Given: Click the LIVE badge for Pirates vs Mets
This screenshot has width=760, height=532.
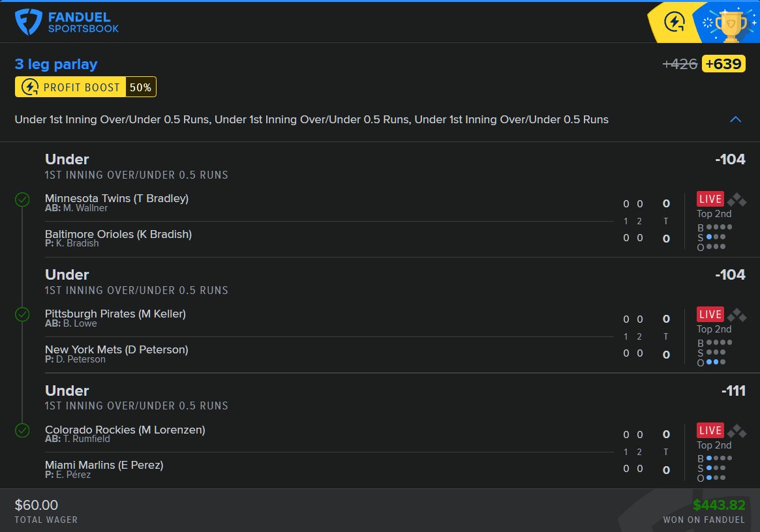Looking at the screenshot, I should pyautogui.click(x=710, y=314).
